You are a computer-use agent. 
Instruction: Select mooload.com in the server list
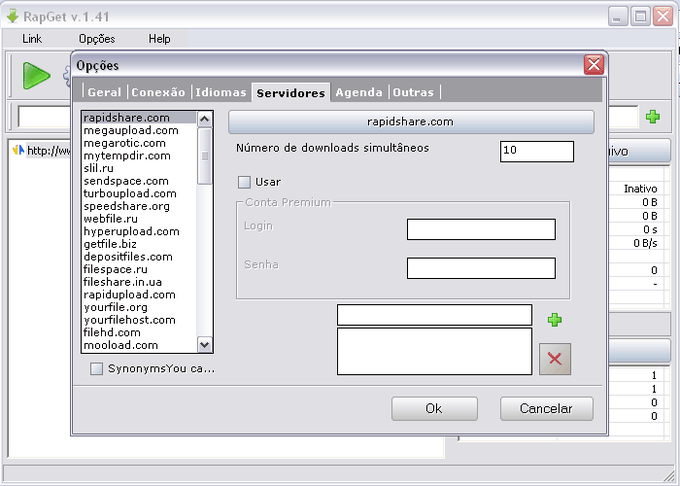[139, 346]
